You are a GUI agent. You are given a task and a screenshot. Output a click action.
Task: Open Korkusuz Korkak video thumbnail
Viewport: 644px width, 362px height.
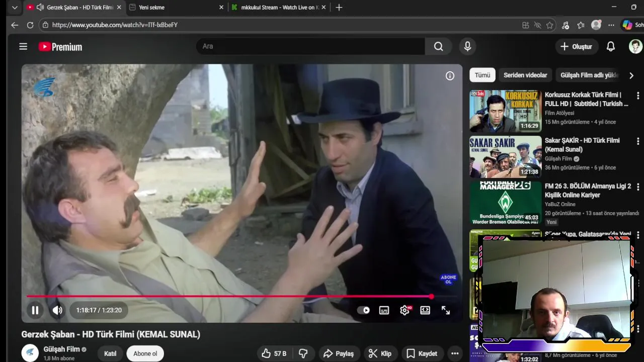pos(505,111)
